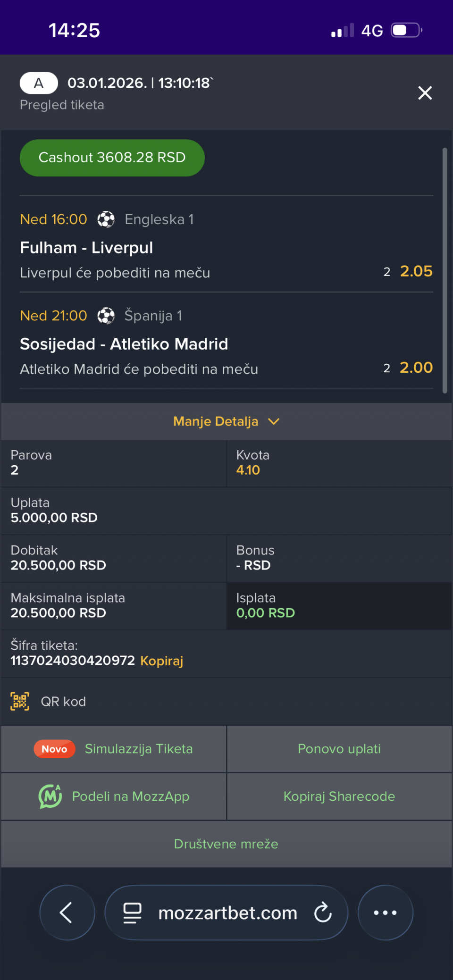Tap the soccer ball icon beside Španija 1

click(x=106, y=316)
